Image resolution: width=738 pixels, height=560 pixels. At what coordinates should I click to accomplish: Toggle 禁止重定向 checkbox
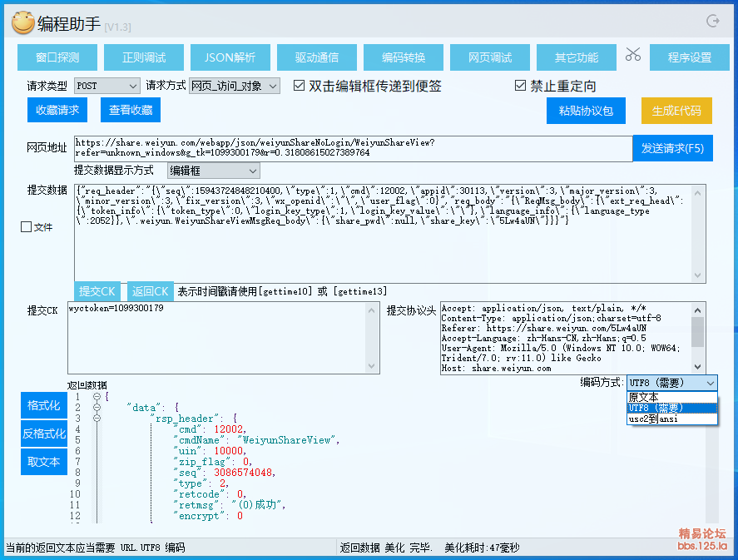click(520, 86)
